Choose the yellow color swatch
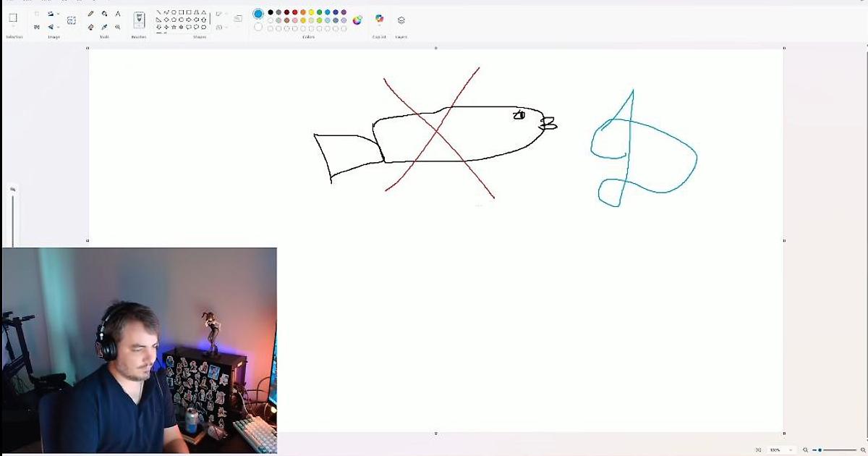This screenshot has height=456, width=868. (311, 12)
